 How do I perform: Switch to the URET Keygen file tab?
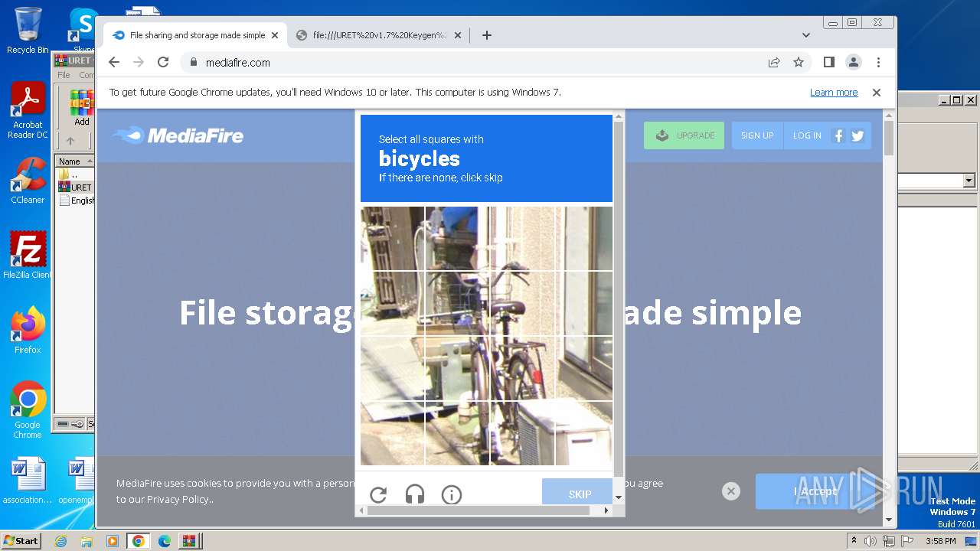point(379,35)
